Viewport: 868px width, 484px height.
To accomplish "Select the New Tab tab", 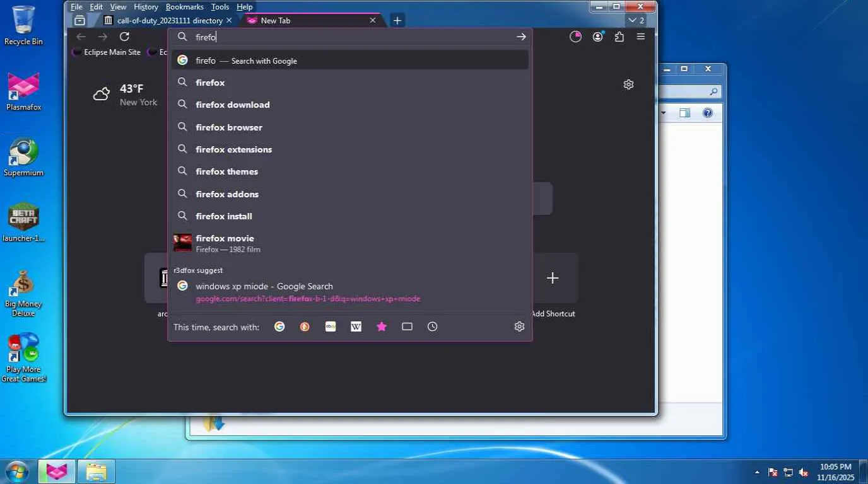I will [x=312, y=20].
